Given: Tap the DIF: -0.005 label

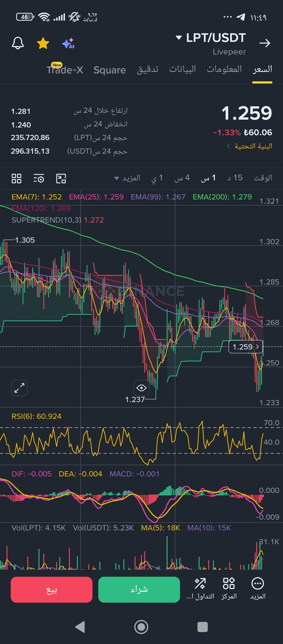Looking at the screenshot, I should tap(31, 474).
